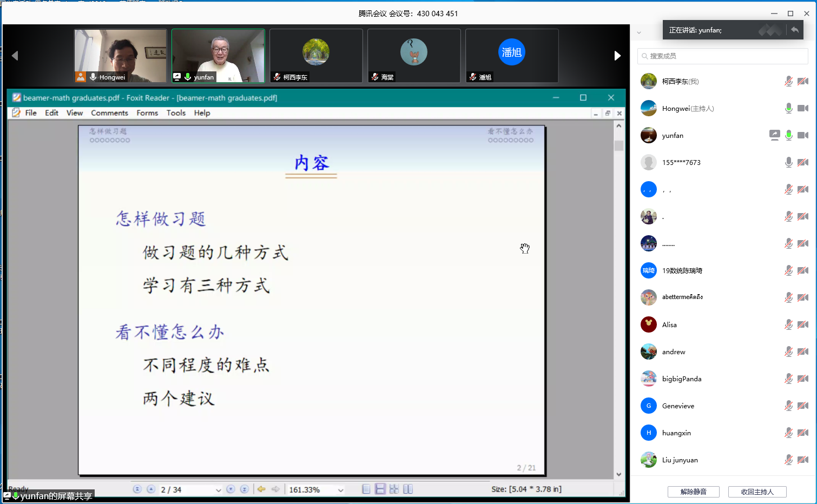Choose the facing pages layout icon
Image resolution: width=817 pixels, height=504 pixels.
coord(408,489)
